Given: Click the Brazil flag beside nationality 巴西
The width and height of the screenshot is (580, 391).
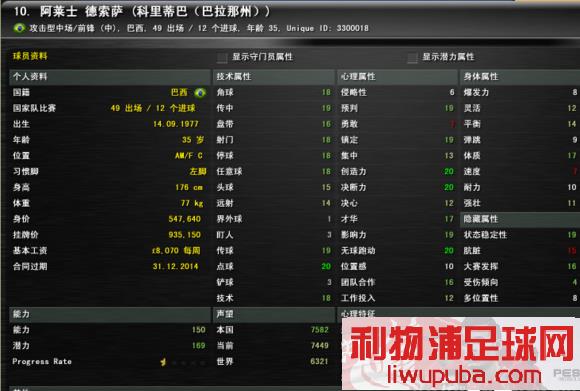Looking at the screenshot, I should click(200, 92).
